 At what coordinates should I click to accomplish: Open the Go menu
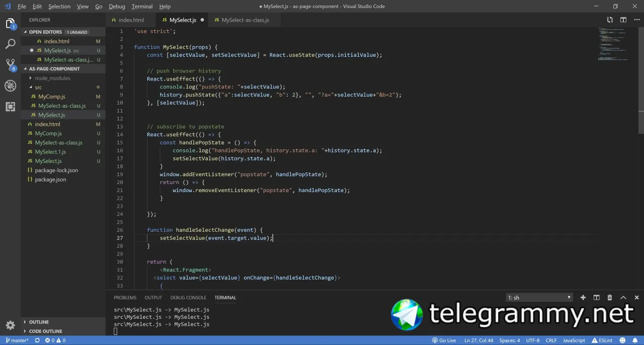point(99,7)
